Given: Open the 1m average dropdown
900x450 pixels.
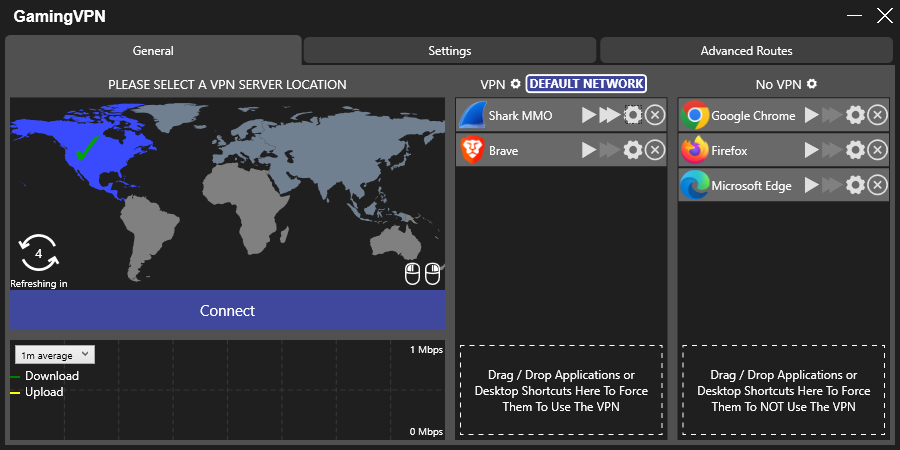Looking at the screenshot, I should click(55, 355).
